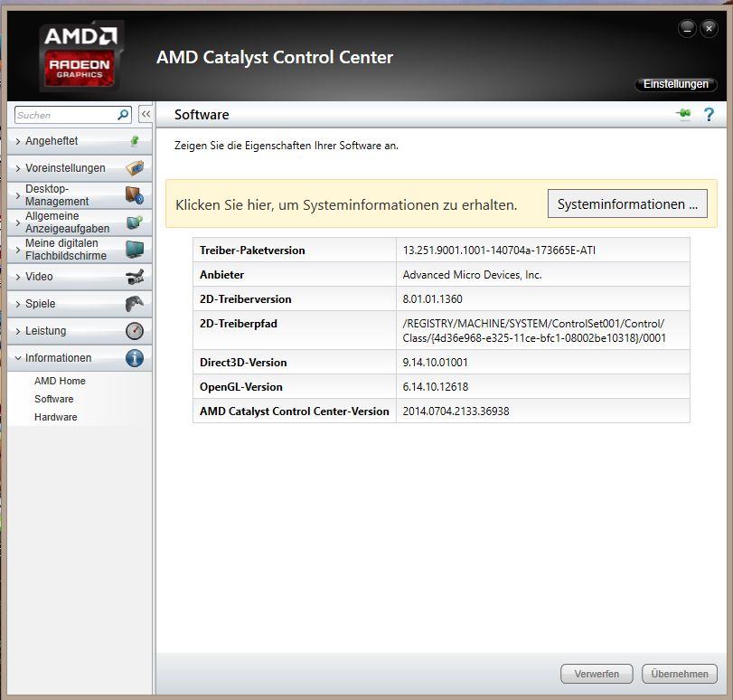Close the Catalyst Control Center window

[x=709, y=29]
